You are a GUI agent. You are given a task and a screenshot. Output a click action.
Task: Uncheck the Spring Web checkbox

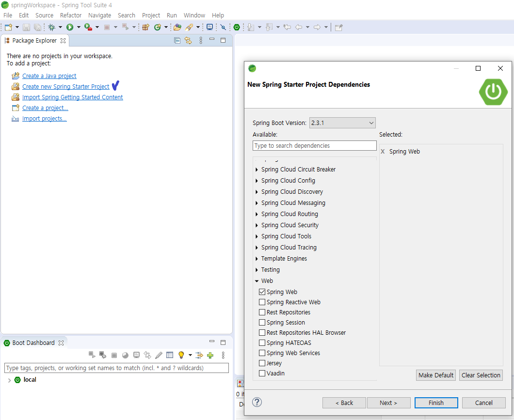coord(262,292)
